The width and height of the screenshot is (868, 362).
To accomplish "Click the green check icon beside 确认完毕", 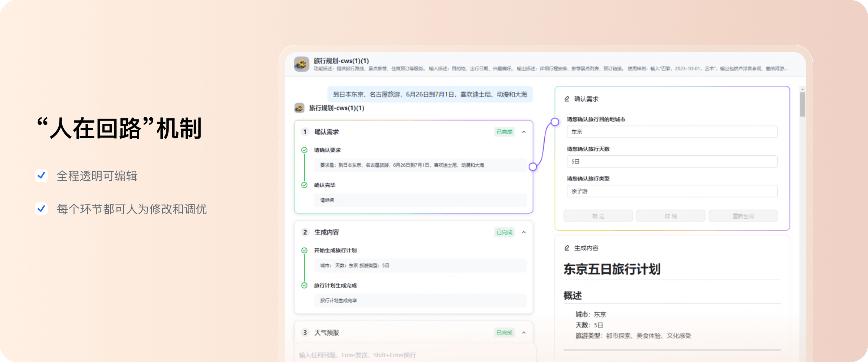I will tap(305, 185).
